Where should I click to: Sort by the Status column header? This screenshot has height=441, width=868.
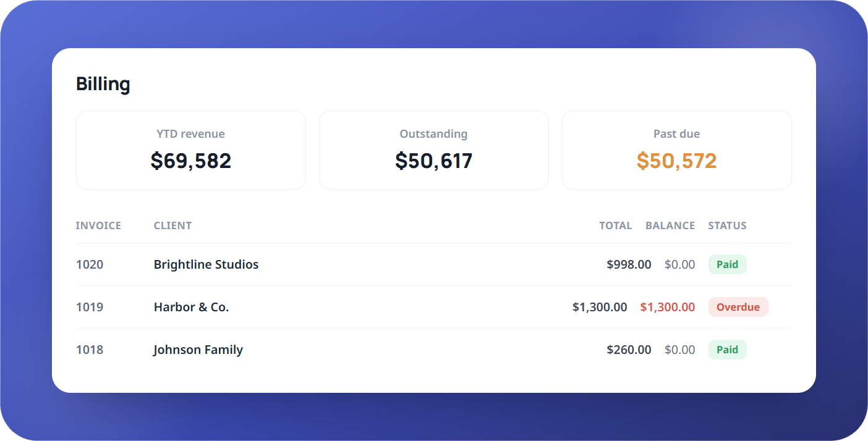click(x=727, y=225)
